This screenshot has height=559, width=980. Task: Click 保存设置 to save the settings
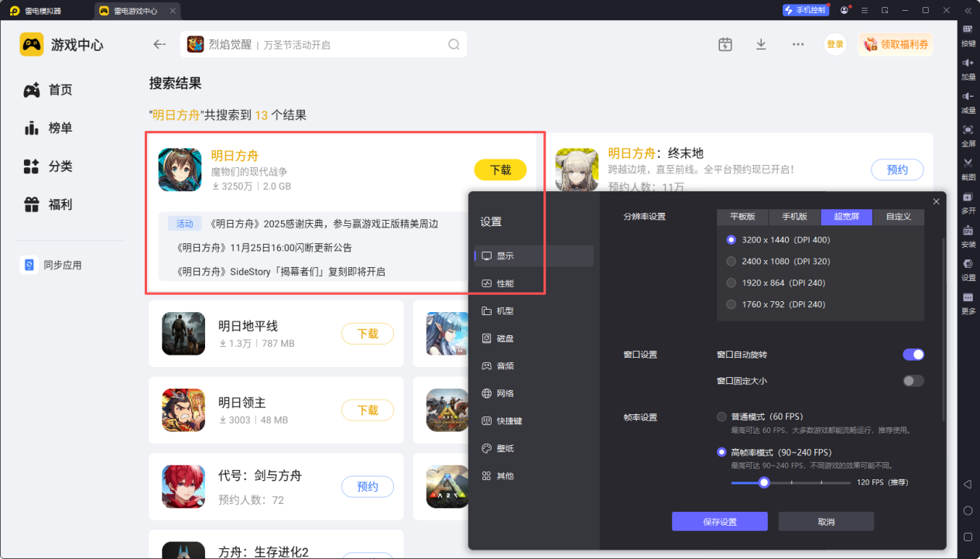click(x=719, y=521)
